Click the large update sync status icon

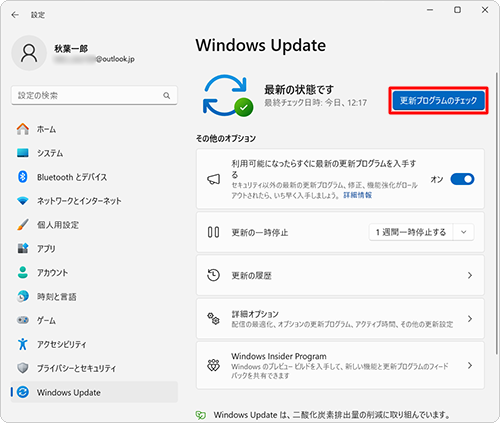point(228,96)
